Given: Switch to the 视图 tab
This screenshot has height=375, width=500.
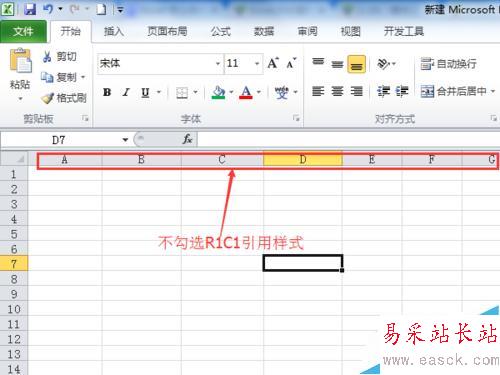Looking at the screenshot, I should pyautogui.click(x=351, y=31).
